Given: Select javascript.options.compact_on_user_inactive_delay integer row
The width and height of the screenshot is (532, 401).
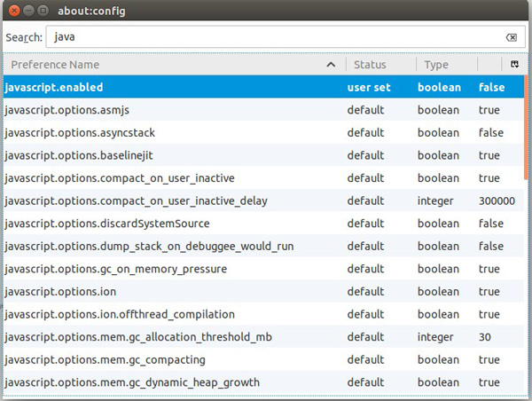Looking at the screenshot, I should click(263, 200).
